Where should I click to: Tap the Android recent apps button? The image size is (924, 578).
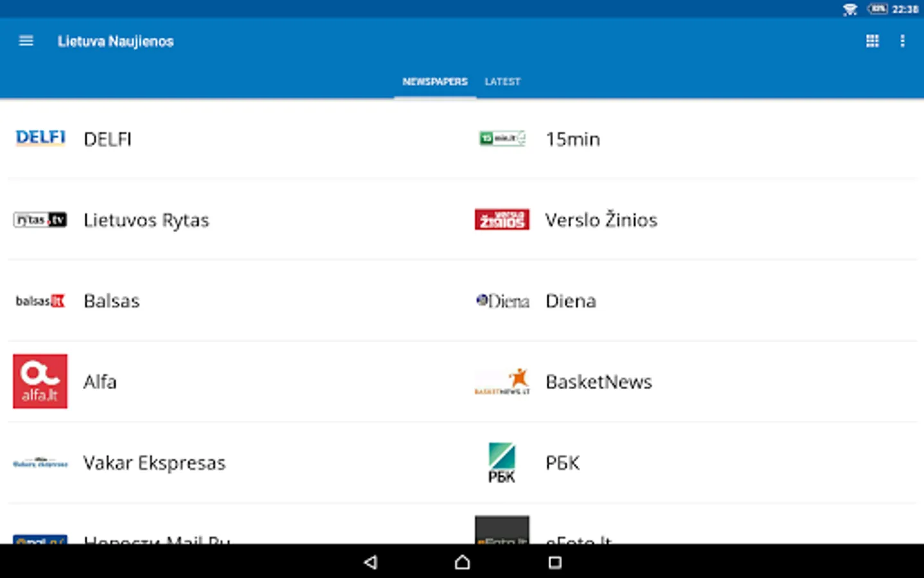click(555, 563)
